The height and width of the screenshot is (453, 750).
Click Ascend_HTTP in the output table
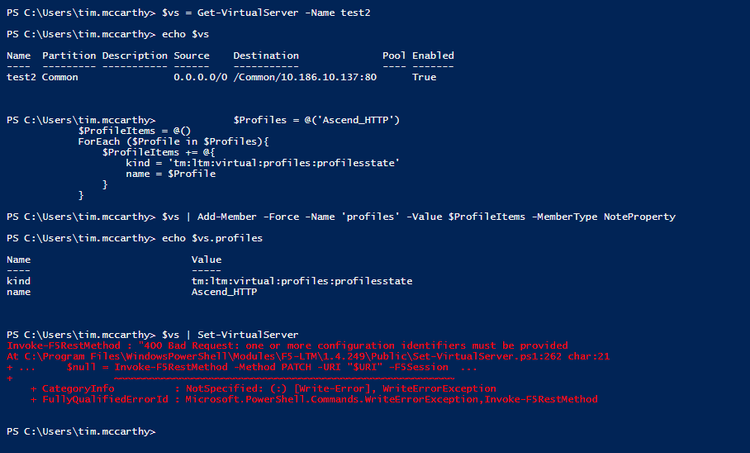[224, 292]
